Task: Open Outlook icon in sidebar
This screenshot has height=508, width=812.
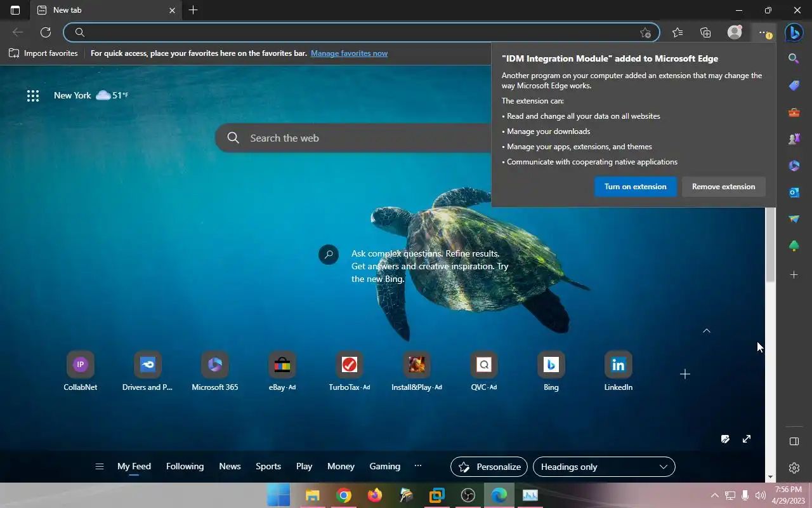Action: click(794, 192)
